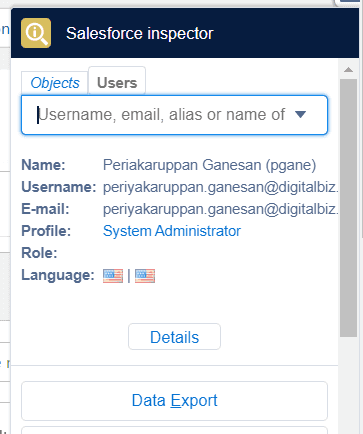Click the Language label
363x434 pixels.
point(58,275)
